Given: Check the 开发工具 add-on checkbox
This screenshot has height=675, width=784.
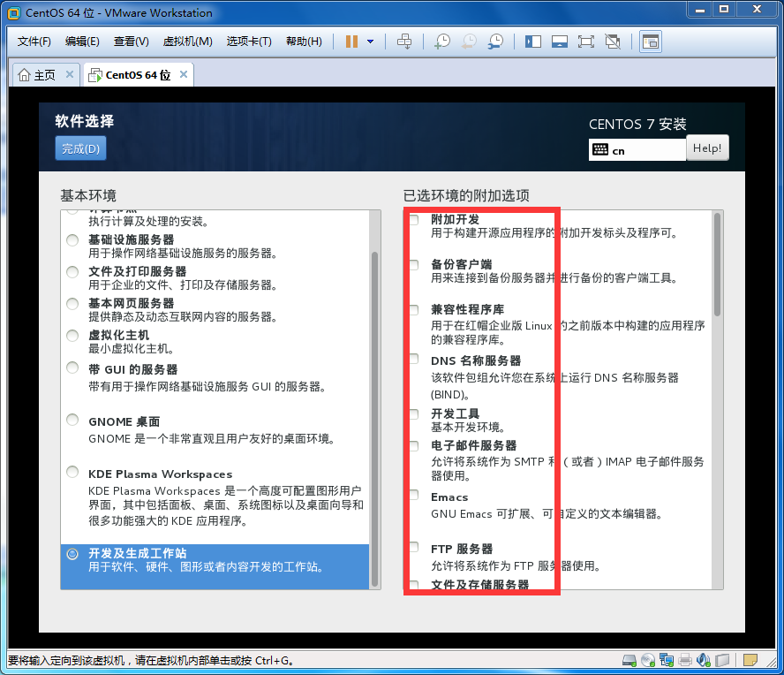Looking at the screenshot, I should pyautogui.click(x=413, y=413).
